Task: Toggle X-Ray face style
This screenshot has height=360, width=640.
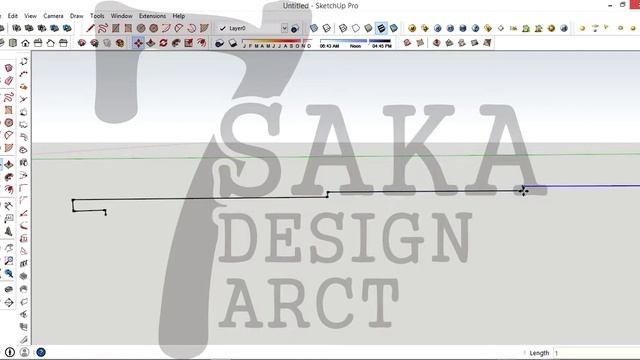Action: coord(314,28)
